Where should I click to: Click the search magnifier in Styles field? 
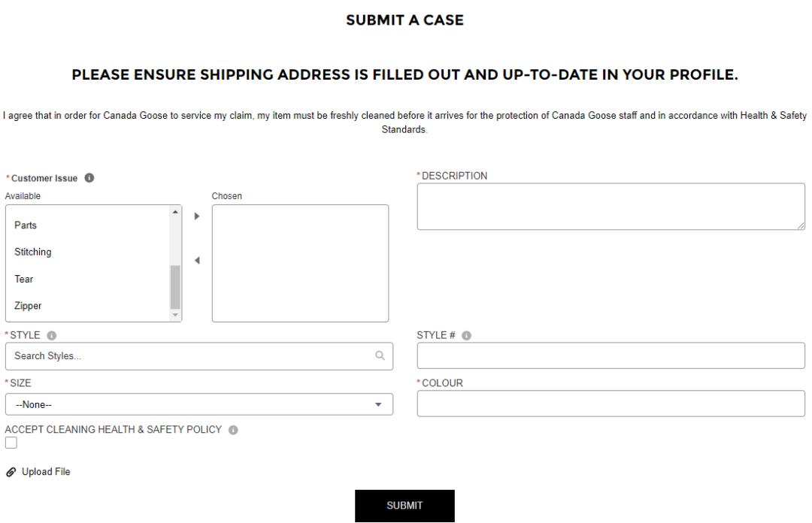pos(380,356)
